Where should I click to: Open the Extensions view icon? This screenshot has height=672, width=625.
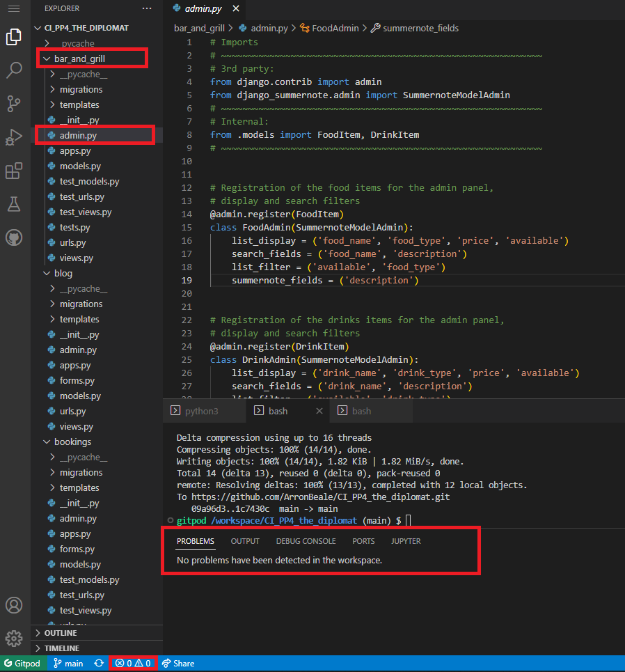[14, 171]
